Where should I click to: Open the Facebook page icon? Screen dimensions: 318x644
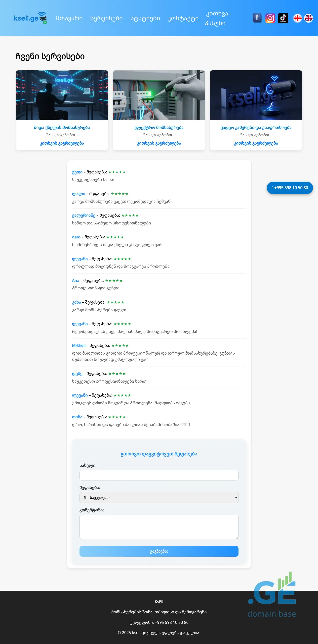(257, 18)
